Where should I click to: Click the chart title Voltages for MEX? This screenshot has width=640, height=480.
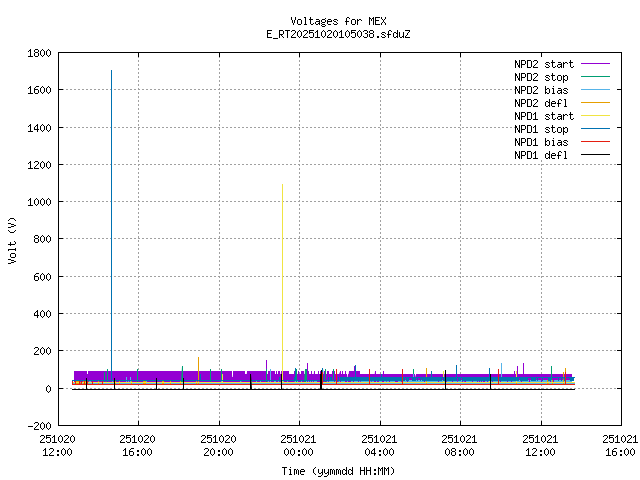pyautogui.click(x=338, y=21)
